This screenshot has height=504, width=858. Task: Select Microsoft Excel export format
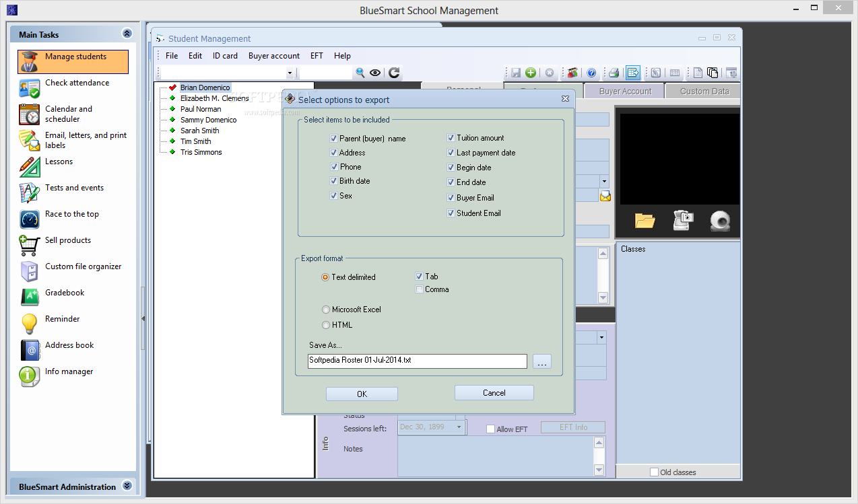326,310
